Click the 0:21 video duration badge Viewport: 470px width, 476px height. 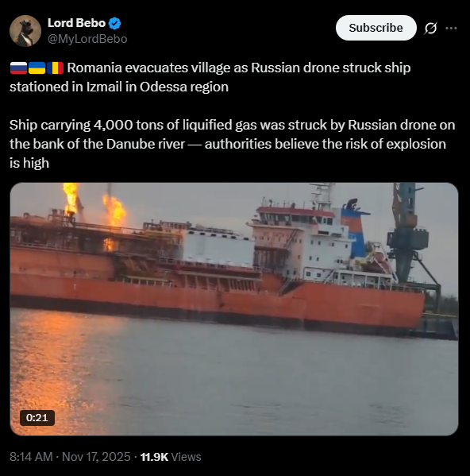(37, 418)
